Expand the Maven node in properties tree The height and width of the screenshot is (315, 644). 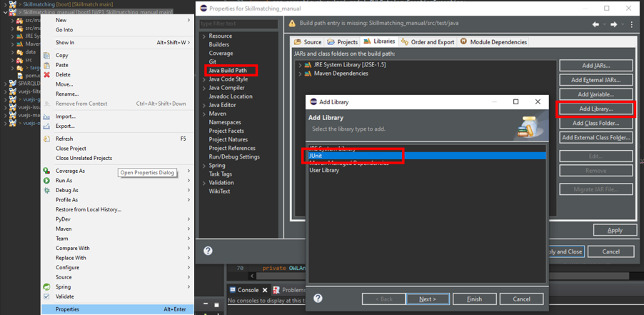point(203,114)
